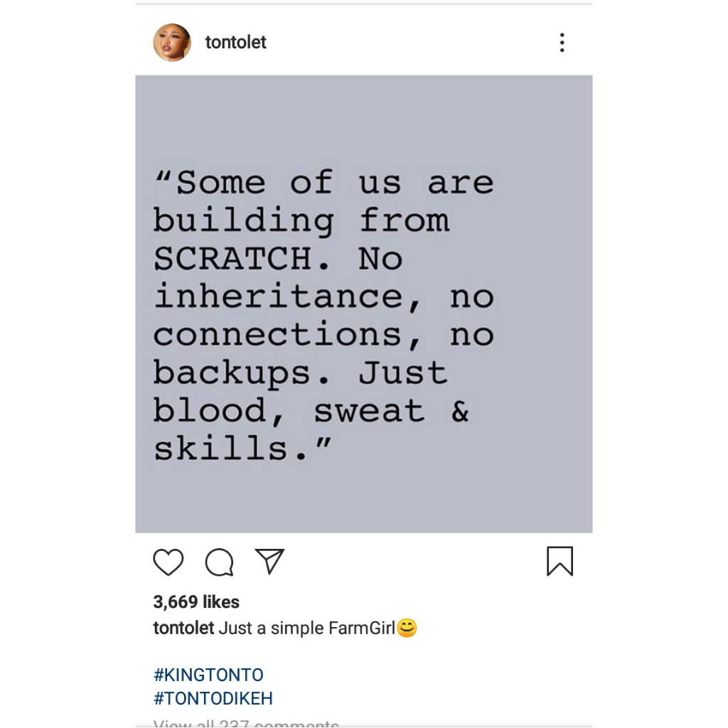Open tontolet's profile picture

point(172,42)
